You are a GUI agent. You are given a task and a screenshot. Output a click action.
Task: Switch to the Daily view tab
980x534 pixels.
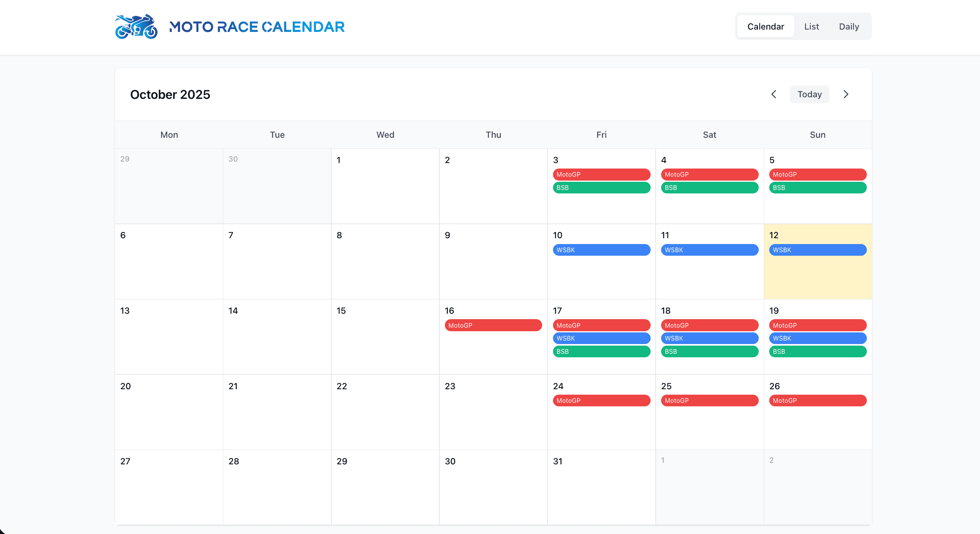849,26
